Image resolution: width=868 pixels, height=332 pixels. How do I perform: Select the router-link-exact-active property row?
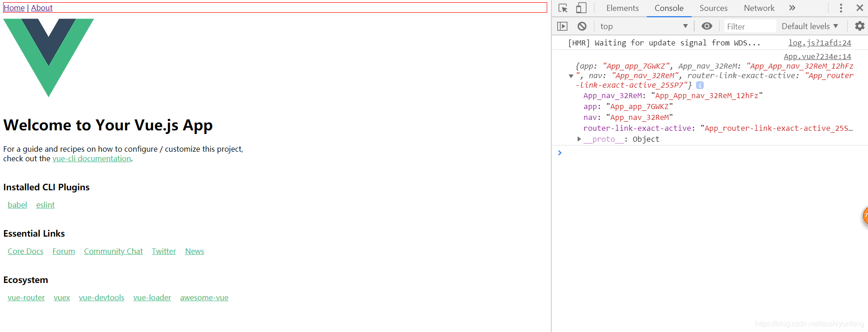(x=718, y=128)
